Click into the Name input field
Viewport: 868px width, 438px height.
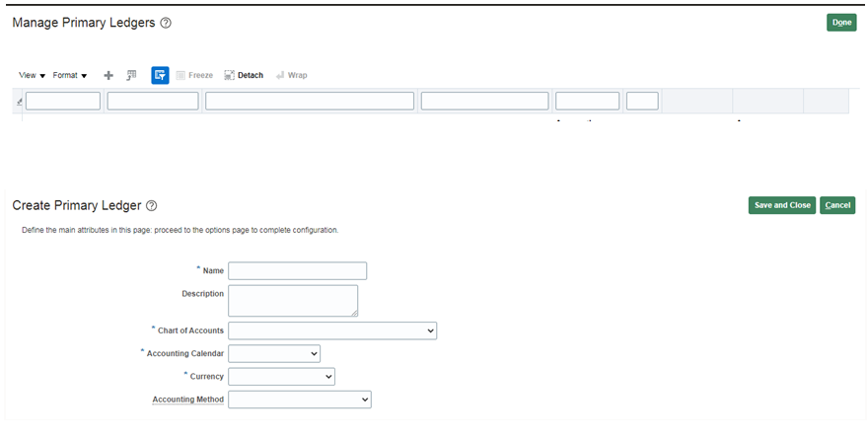(297, 270)
